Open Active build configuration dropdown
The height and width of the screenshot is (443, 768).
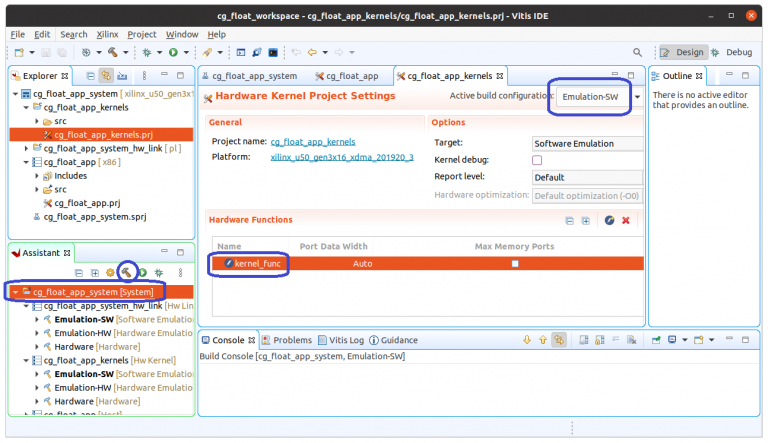tap(592, 97)
